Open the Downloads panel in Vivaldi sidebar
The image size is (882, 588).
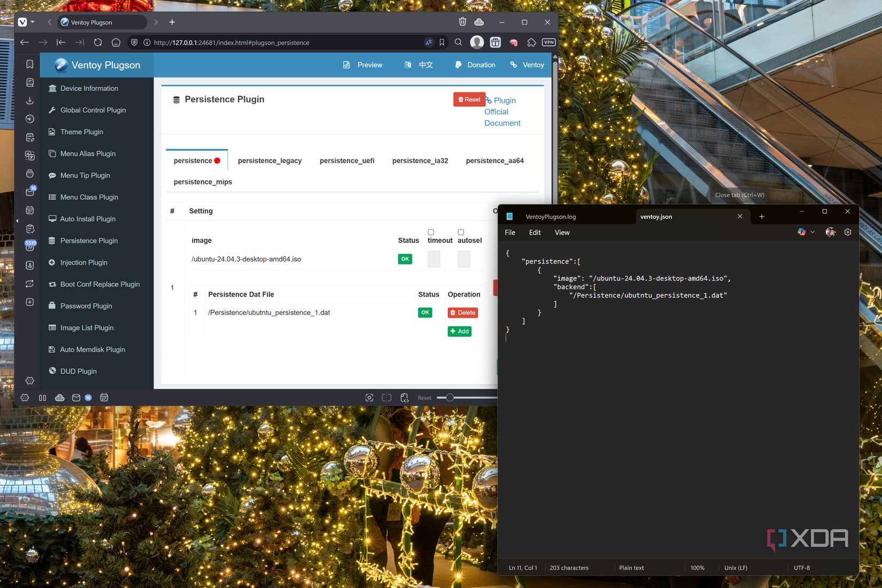(x=30, y=100)
